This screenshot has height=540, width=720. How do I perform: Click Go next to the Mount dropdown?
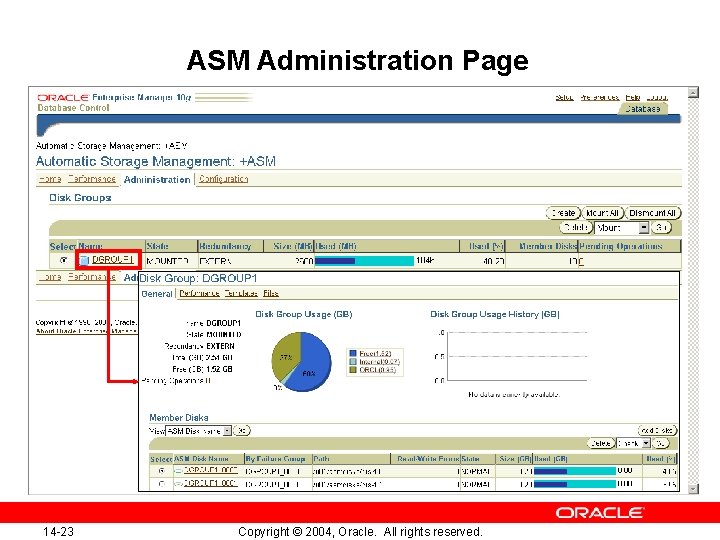pos(661,227)
